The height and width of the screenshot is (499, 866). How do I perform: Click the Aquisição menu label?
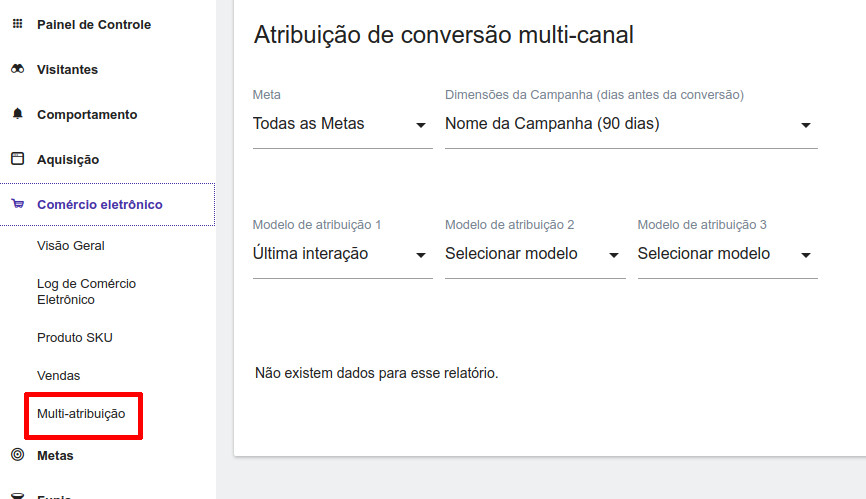[68, 159]
